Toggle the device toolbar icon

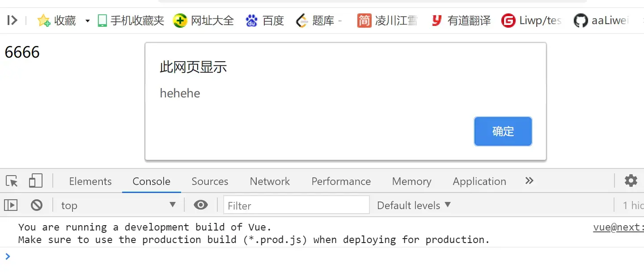[36, 181]
